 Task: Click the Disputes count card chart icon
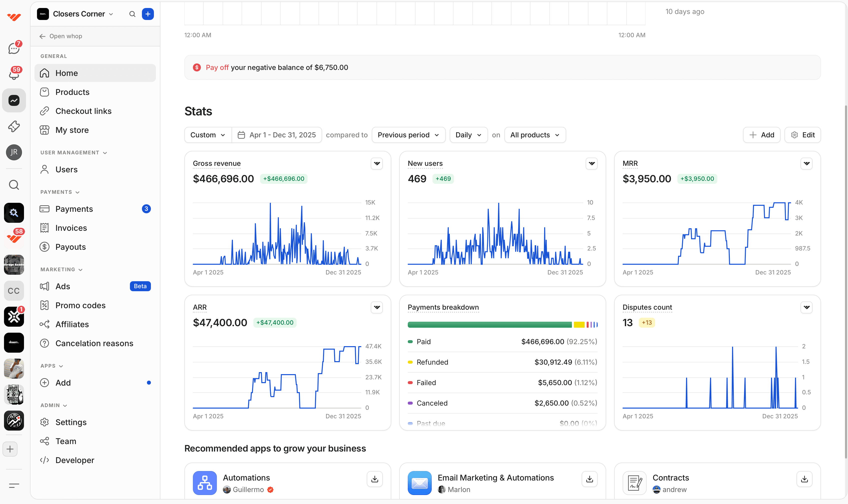[807, 307]
